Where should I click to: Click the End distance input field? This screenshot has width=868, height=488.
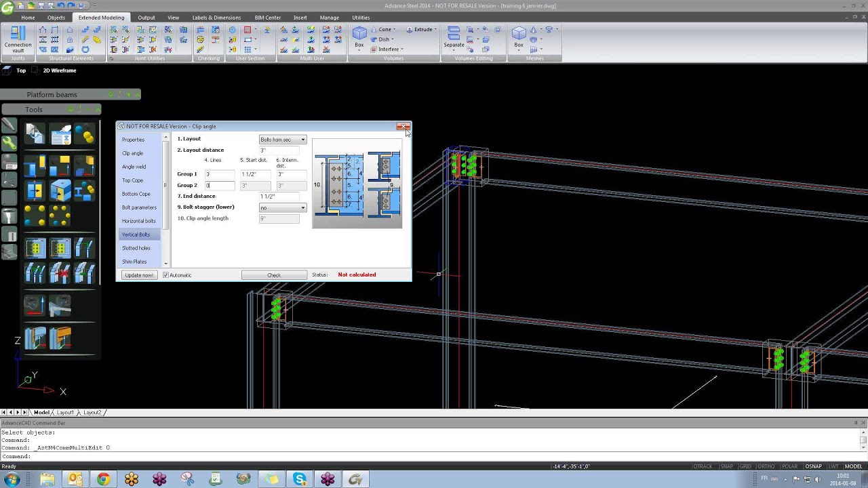[x=279, y=197]
